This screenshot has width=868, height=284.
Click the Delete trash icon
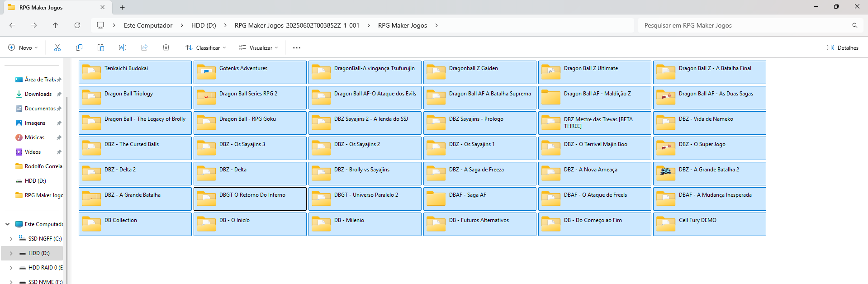166,47
